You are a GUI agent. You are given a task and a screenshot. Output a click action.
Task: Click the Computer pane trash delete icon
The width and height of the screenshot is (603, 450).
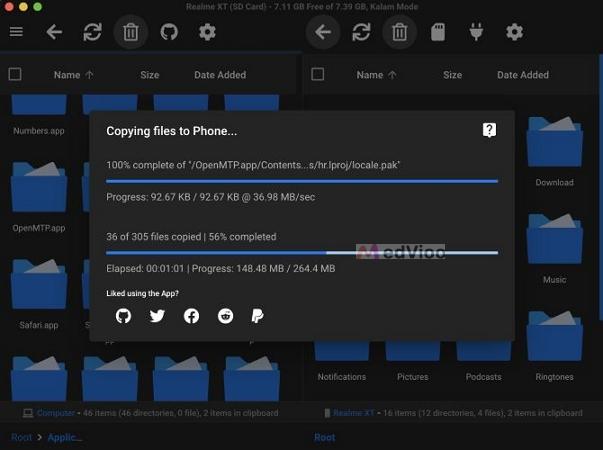point(131,32)
